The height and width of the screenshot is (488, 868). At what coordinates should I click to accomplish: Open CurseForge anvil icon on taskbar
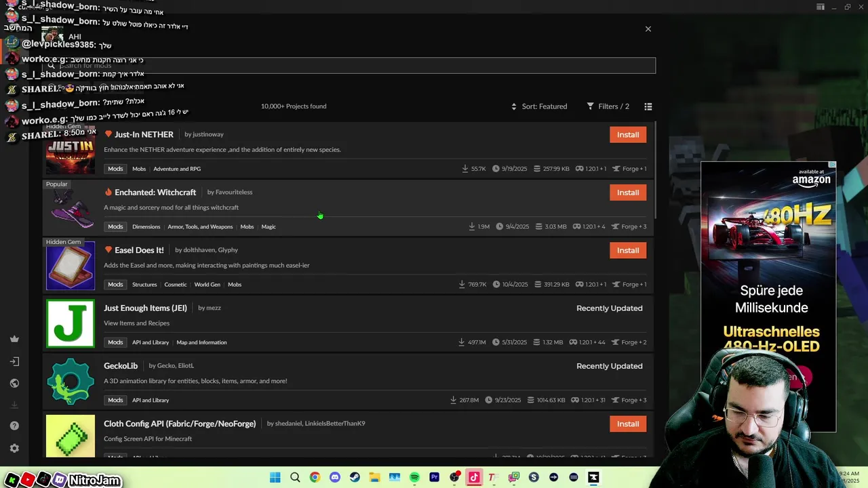coord(593,478)
